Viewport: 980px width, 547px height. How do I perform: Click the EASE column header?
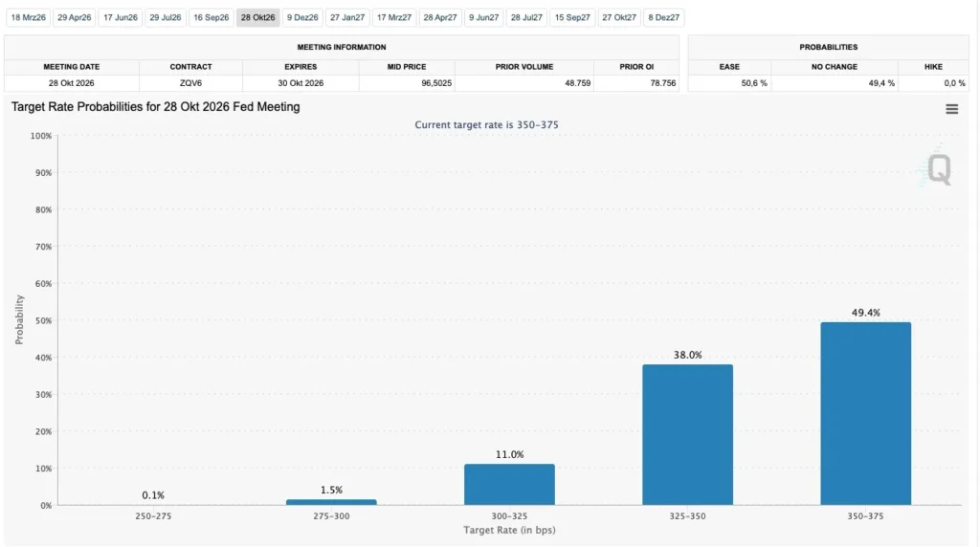click(729, 67)
